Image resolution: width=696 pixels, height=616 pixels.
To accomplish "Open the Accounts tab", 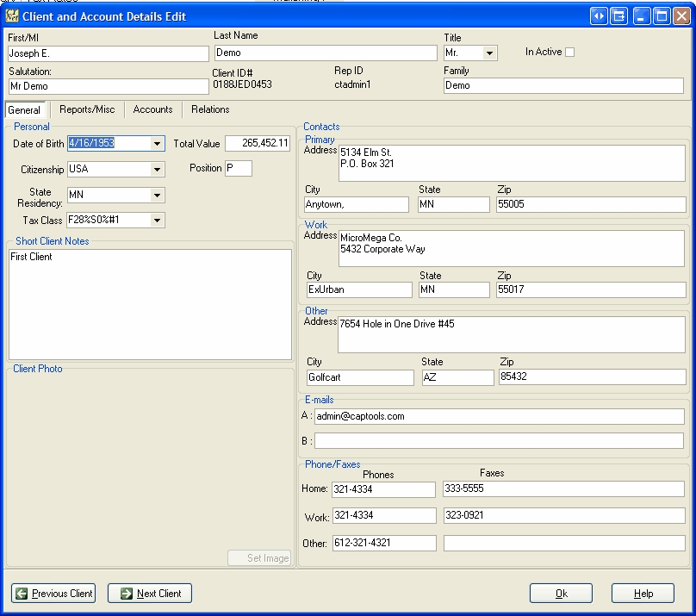I will coord(152,109).
